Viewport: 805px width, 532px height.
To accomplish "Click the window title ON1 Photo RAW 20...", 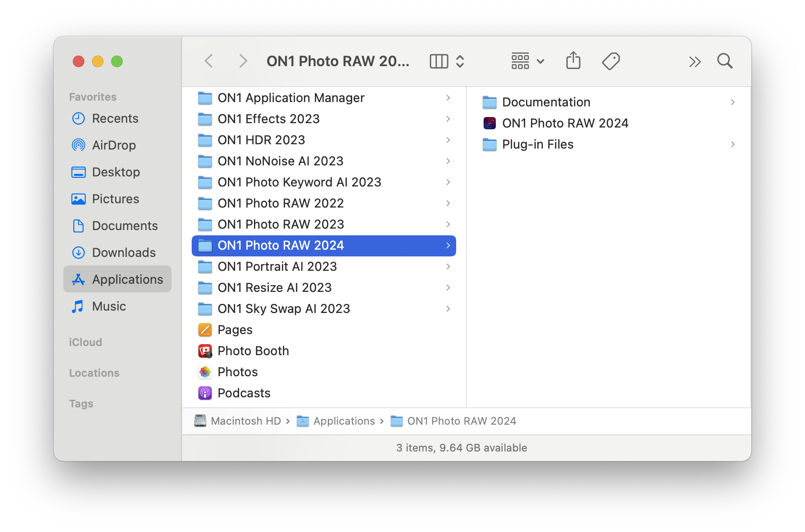I will pos(338,61).
